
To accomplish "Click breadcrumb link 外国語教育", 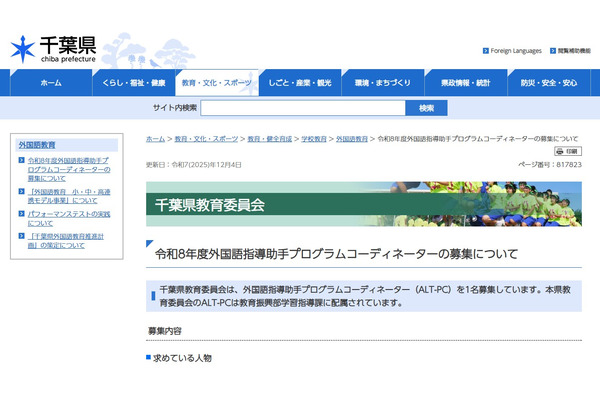I will [352, 139].
